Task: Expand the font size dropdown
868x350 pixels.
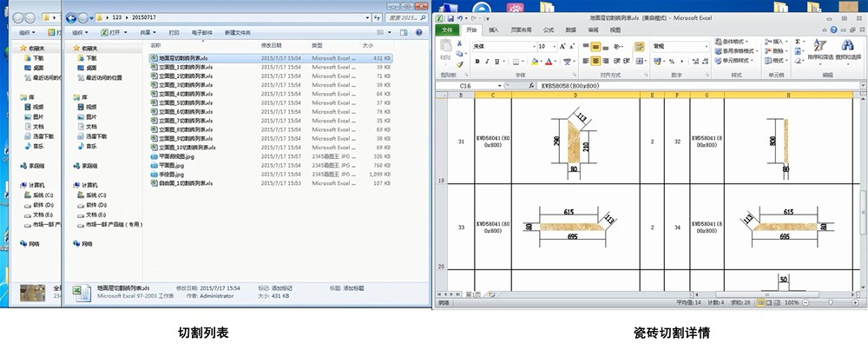Action: coord(554,46)
